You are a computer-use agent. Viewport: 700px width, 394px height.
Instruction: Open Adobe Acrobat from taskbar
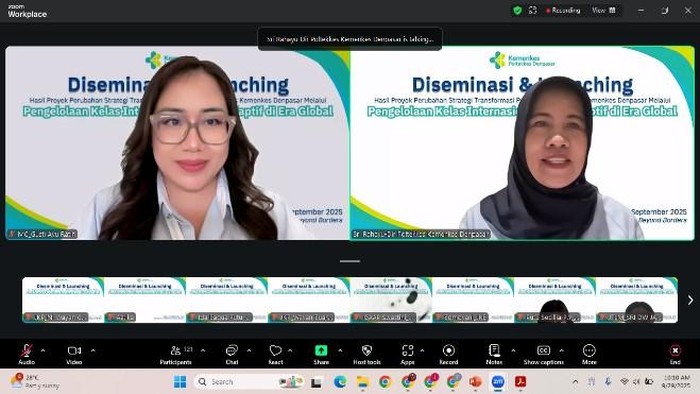(x=520, y=382)
